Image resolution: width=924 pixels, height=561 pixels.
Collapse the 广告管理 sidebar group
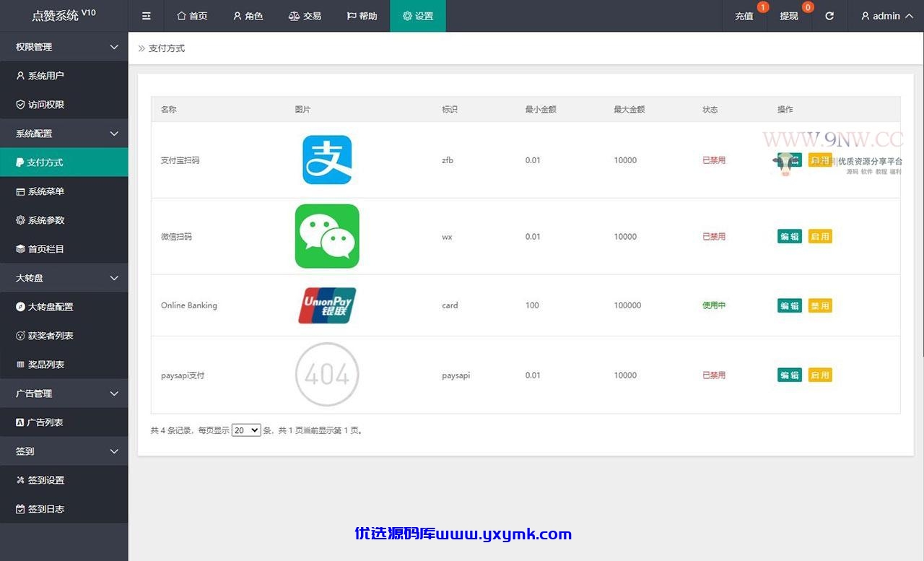coord(64,393)
